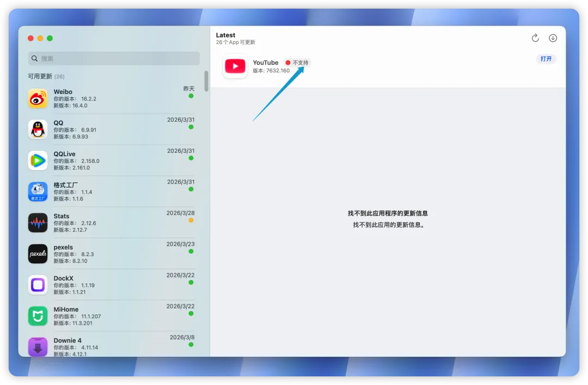This screenshot has height=385, width=588.
Task: Click QQ's green status dot
Action: coord(191,127)
